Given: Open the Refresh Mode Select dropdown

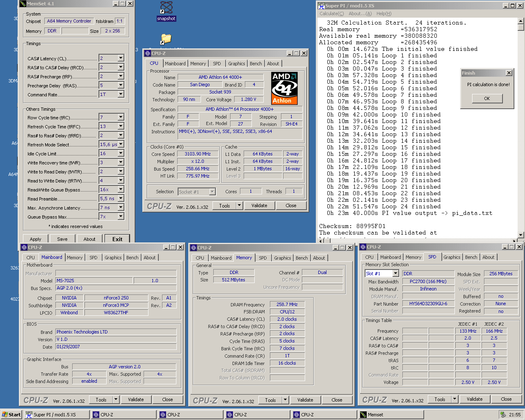Looking at the screenshot, I should click(121, 144).
